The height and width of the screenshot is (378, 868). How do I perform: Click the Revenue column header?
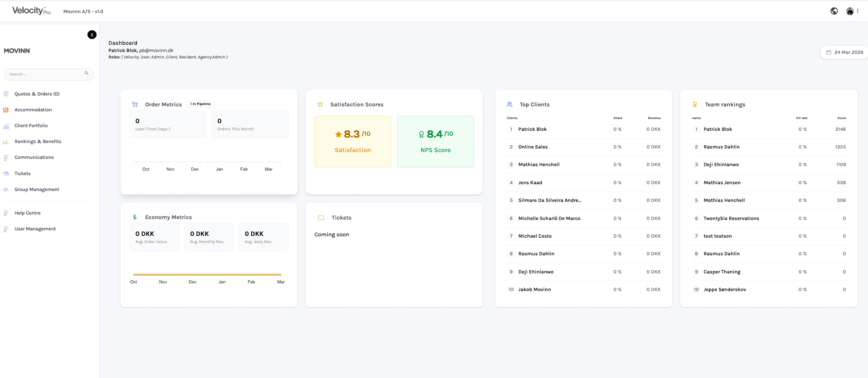coord(654,118)
